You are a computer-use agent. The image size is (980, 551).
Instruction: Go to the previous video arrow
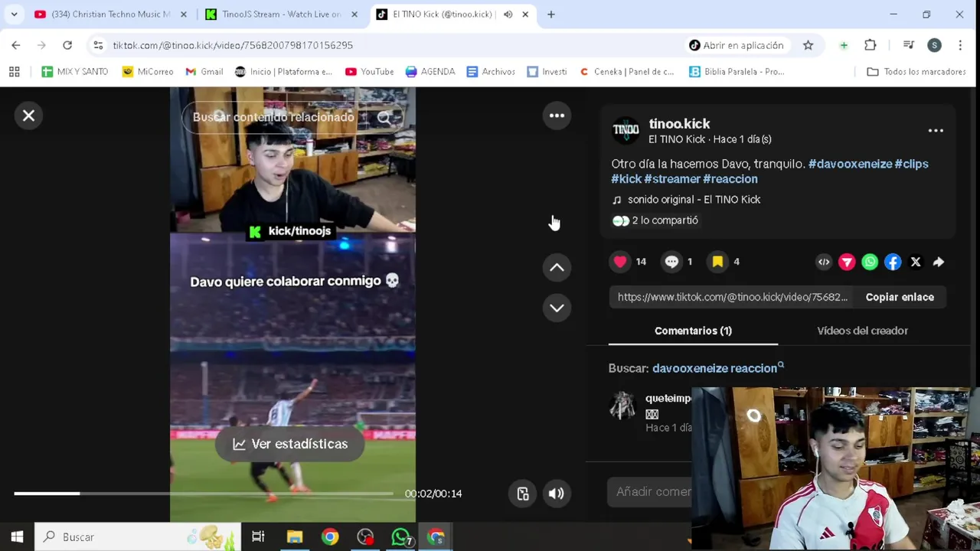click(x=557, y=267)
